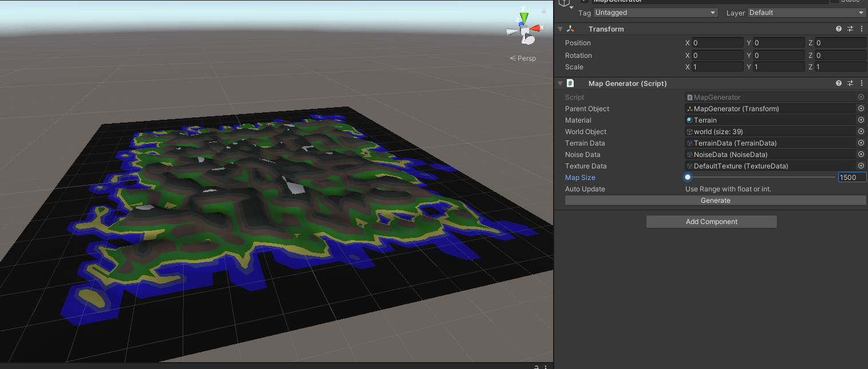Open the Map Generator three-dot context menu
This screenshot has width=868, height=369.
(x=861, y=83)
